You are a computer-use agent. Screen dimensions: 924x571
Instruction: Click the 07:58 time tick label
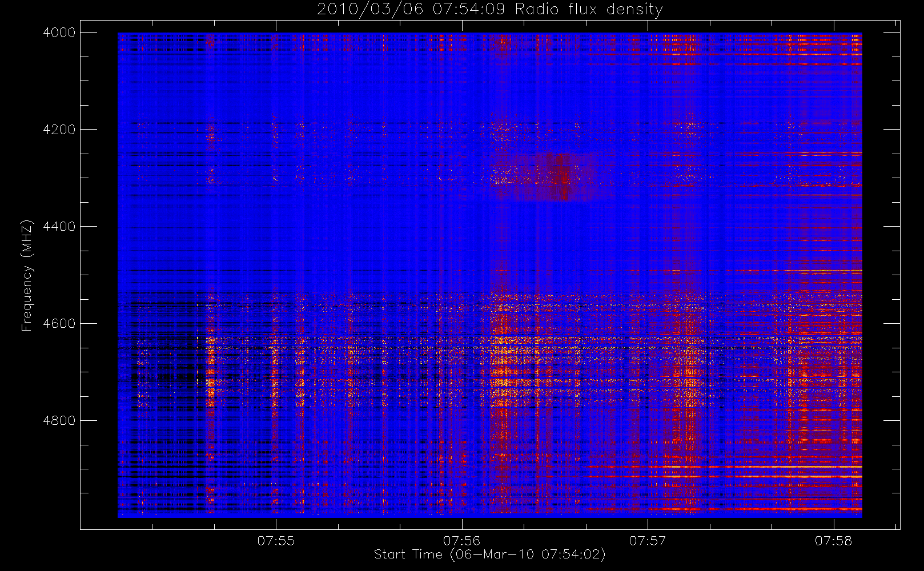[833, 541]
